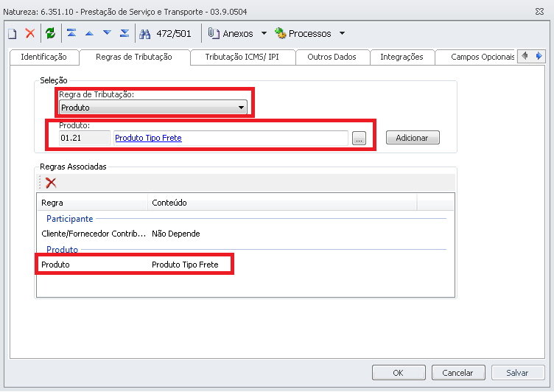This screenshot has width=554, height=392.
Task: Click the Anexos paperclip icon
Action: 214,33
